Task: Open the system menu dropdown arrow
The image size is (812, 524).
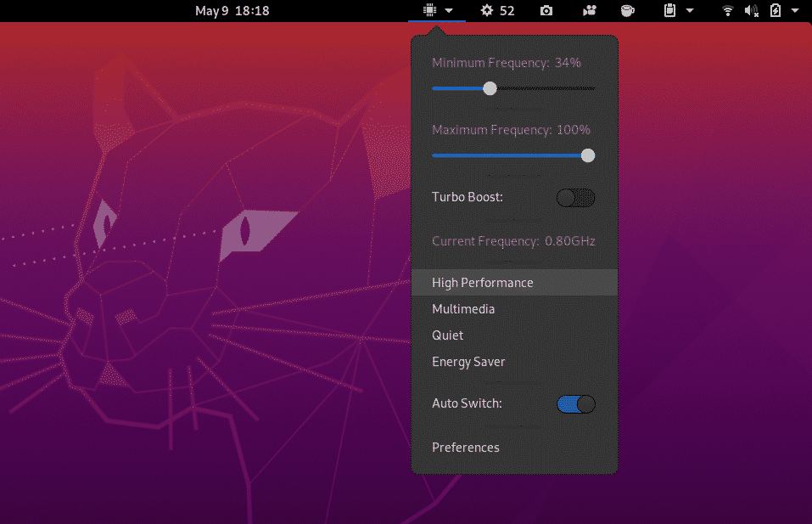Action: [795, 11]
